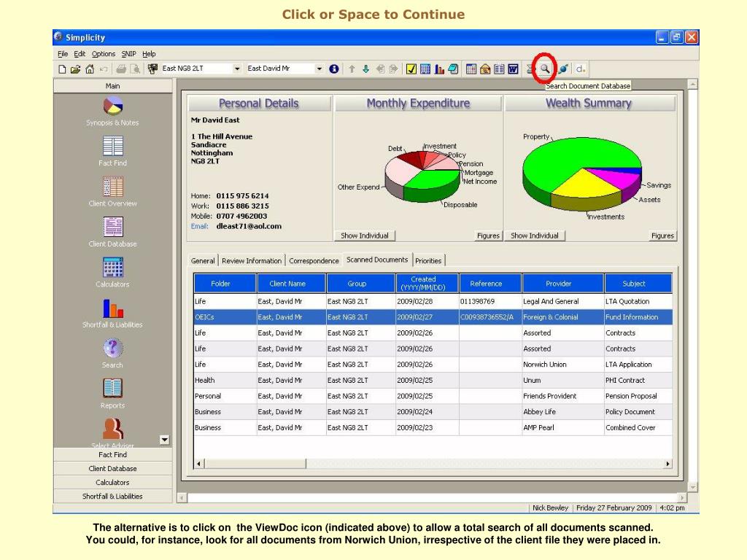Open the Fact Find sidebar icon
Viewport: 747px width, 560px height.
pos(112,147)
